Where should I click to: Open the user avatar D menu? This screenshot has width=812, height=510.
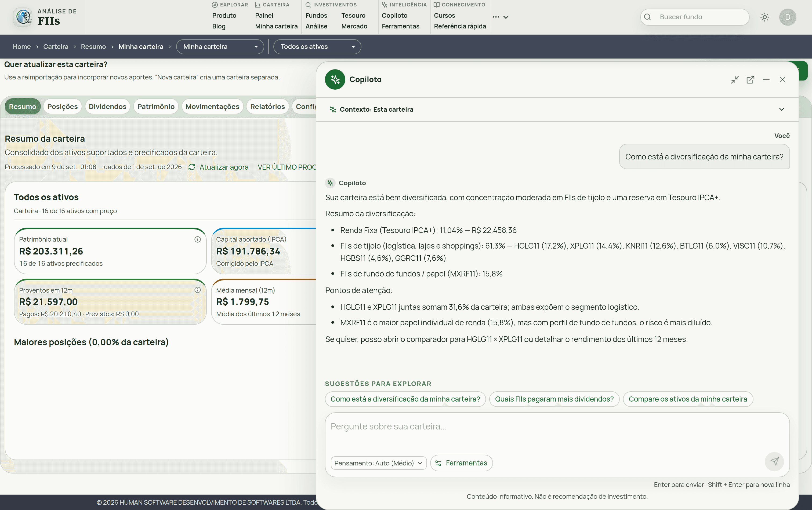coord(787,17)
